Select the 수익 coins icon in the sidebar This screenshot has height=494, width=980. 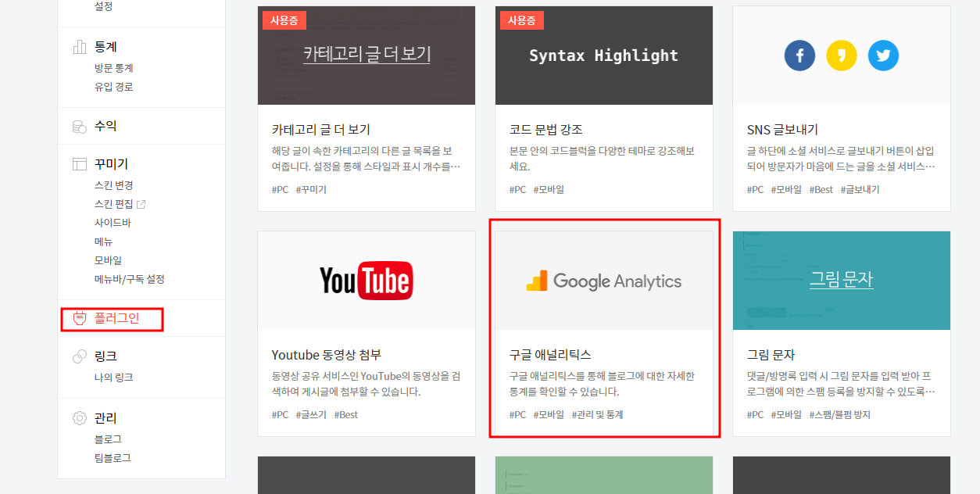79,126
